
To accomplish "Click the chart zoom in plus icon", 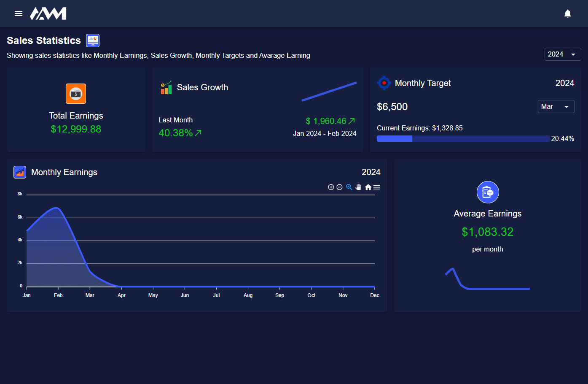I will tap(331, 187).
